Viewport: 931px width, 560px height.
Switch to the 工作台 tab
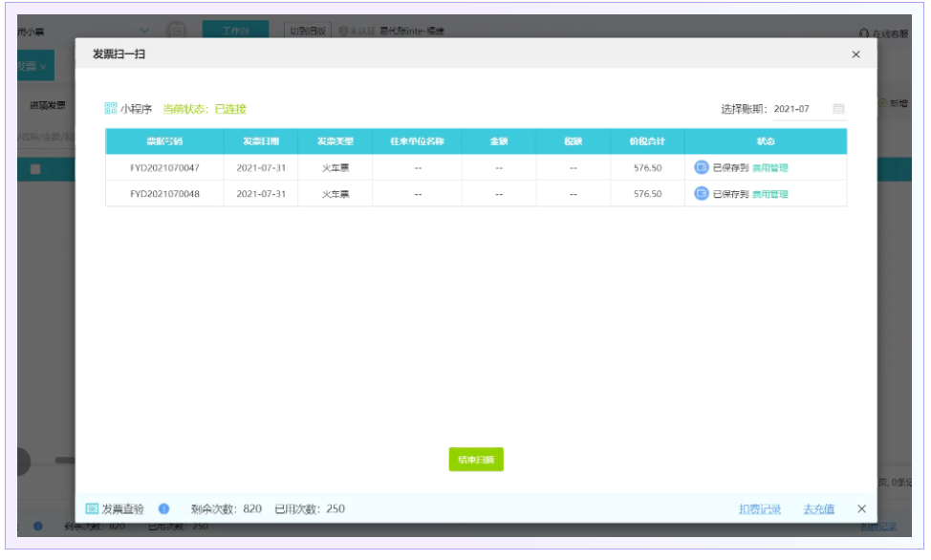[x=235, y=31]
